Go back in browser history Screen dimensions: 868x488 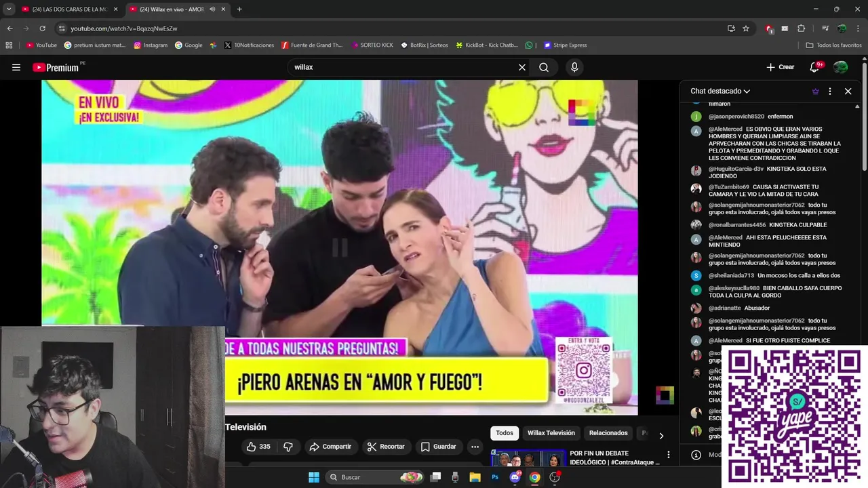pos(9,28)
